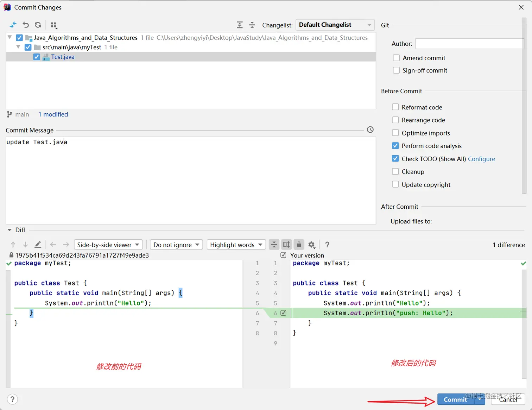Click the right options panel scrollbar

pos(524,106)
